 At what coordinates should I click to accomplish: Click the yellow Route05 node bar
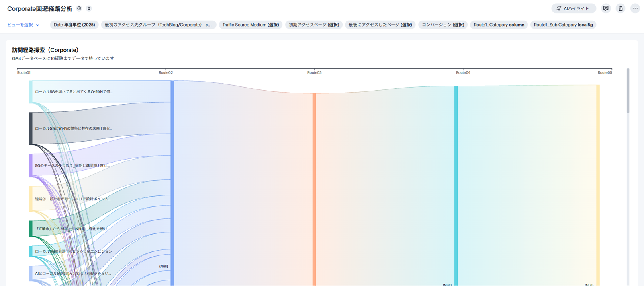[598, 185]
